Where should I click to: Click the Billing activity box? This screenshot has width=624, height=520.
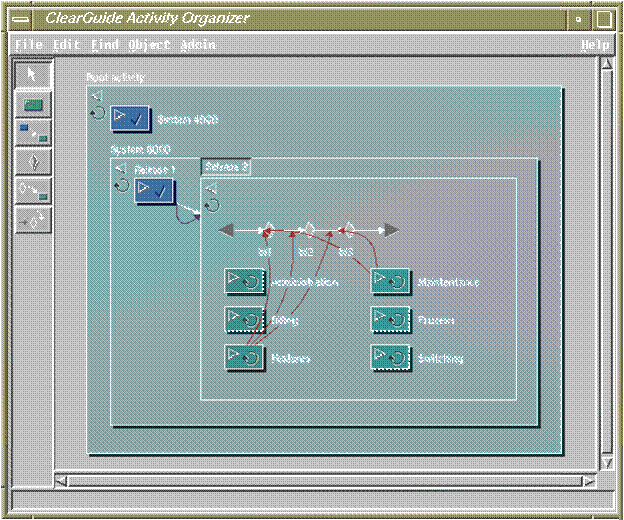click(244, 319)
